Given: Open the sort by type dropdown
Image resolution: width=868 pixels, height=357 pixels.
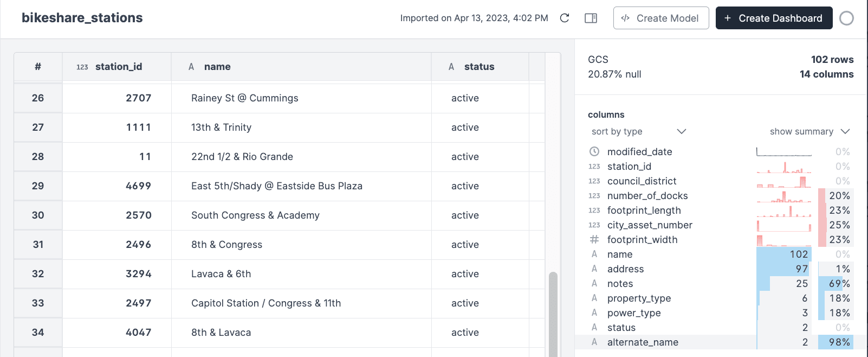Looking at the screenshot, I should pos(638,131).
